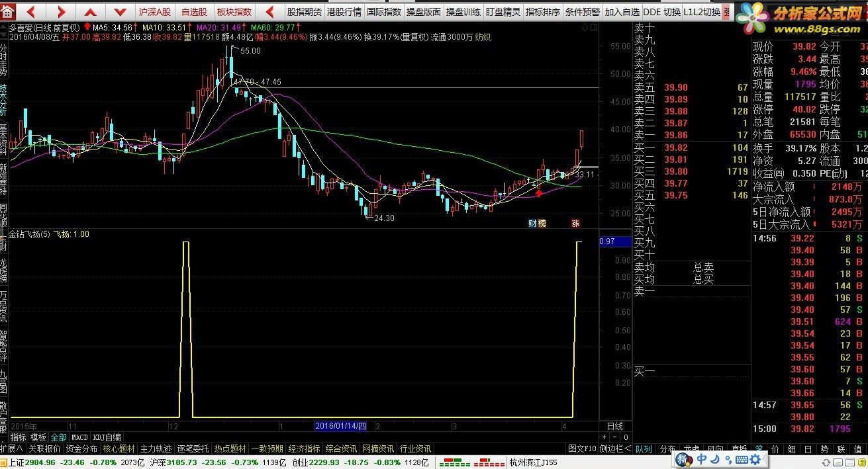The height and width of the screenshot is (469, 868).
Task: Open the 板块指数 sector index view
Action: click(x=234, y=12)
